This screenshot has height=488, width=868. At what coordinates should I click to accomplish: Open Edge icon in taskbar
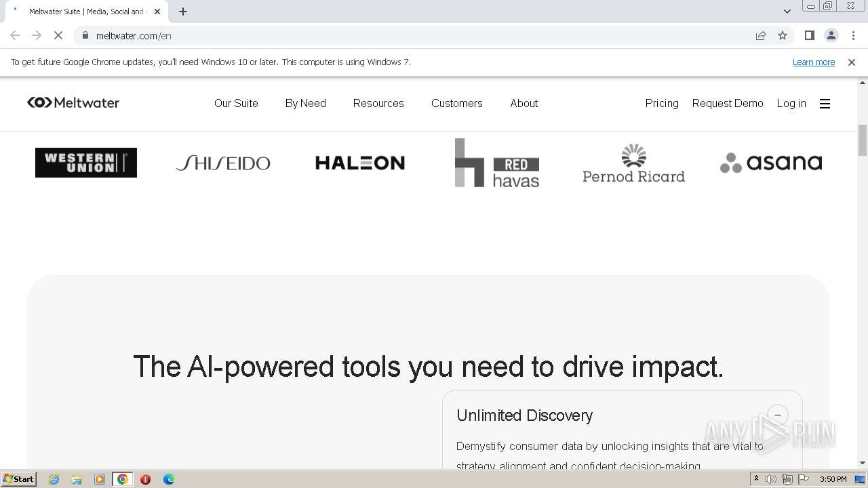coord(168,479)
